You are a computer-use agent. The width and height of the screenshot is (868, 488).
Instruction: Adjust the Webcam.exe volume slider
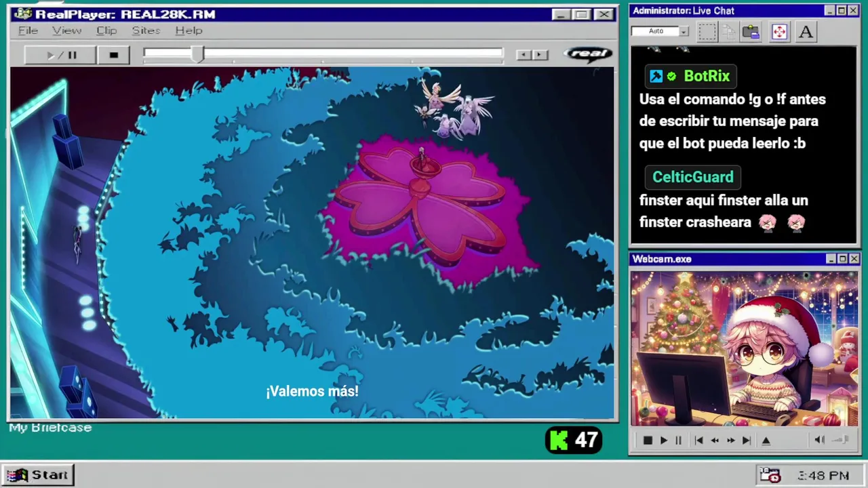[841, 440]
